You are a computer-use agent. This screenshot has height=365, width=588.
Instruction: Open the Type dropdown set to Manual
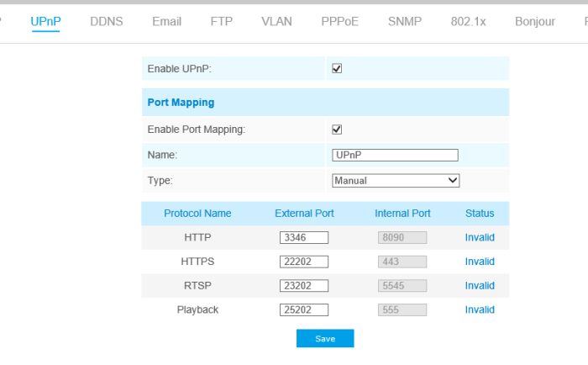click(x=396, y=181)
